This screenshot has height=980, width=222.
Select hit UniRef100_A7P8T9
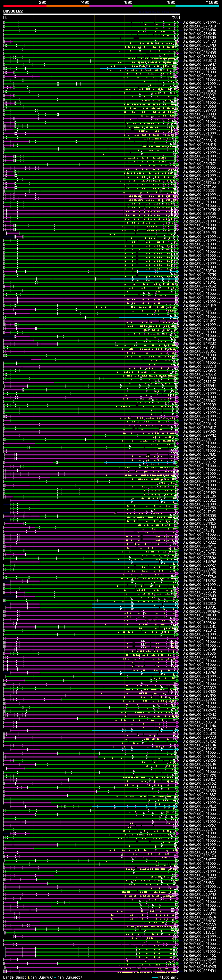pyautogui.click(x=199, y=26)
